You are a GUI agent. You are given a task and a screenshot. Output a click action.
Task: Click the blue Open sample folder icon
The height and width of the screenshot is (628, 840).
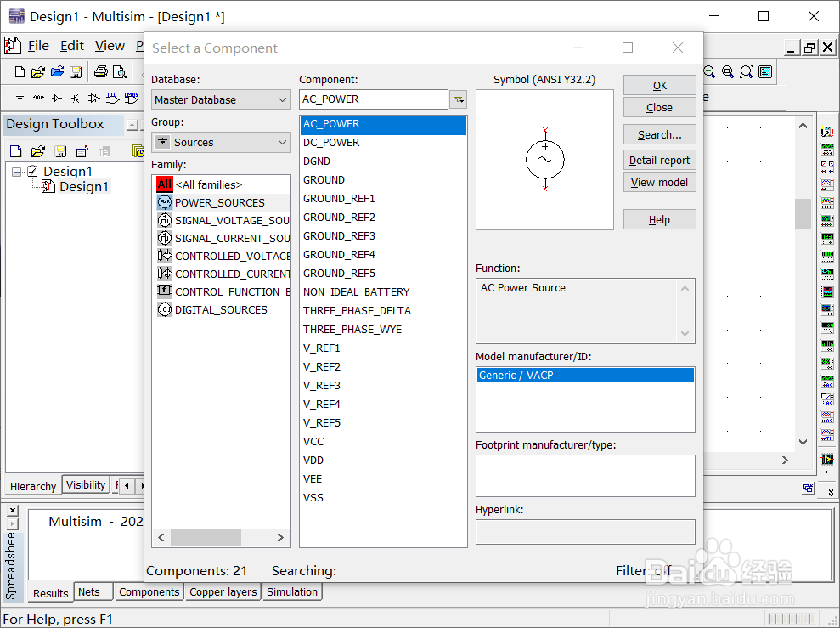coord(57,71)
